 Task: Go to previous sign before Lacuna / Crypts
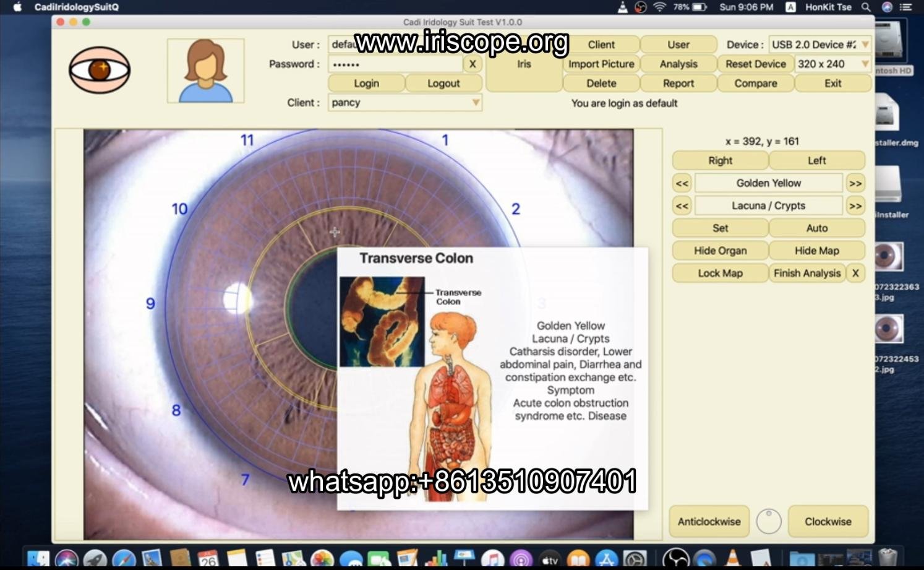(682, 205)
